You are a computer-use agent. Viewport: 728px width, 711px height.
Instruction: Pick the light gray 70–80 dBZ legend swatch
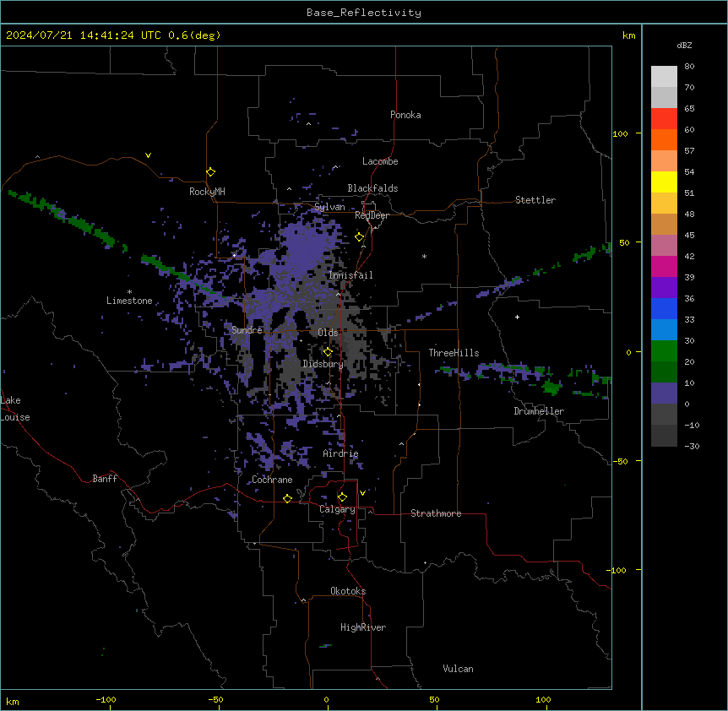tap(664, 76)
